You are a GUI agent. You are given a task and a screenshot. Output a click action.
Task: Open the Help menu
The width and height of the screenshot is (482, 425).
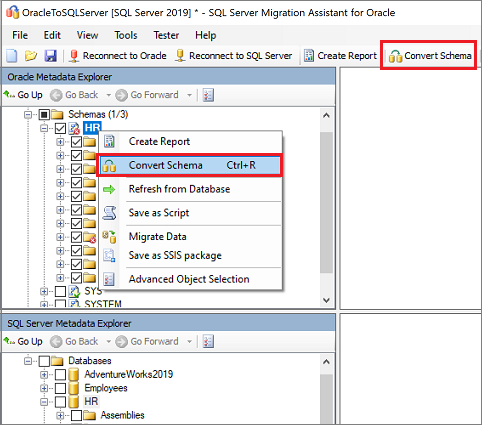point(206,35)
